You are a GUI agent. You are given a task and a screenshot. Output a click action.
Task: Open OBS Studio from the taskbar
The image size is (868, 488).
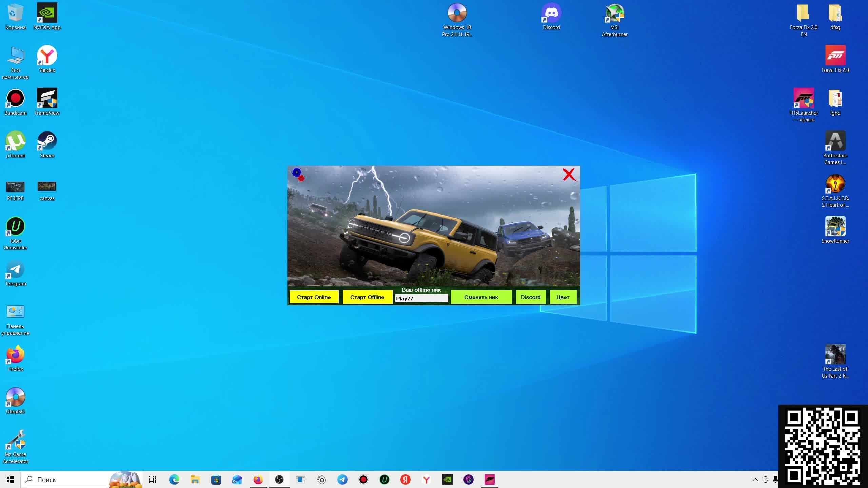[279, 480]
